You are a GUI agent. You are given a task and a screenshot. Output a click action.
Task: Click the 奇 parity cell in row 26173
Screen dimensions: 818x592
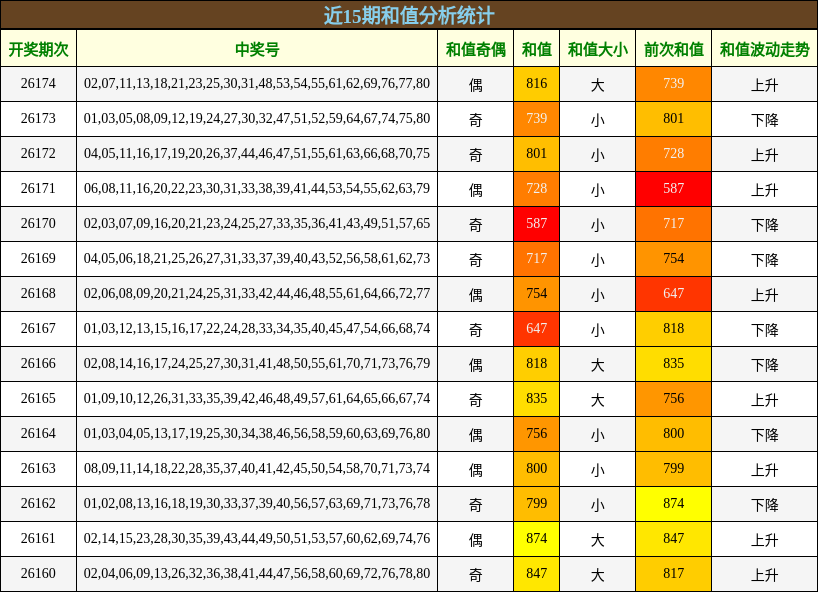coord(476,119)
